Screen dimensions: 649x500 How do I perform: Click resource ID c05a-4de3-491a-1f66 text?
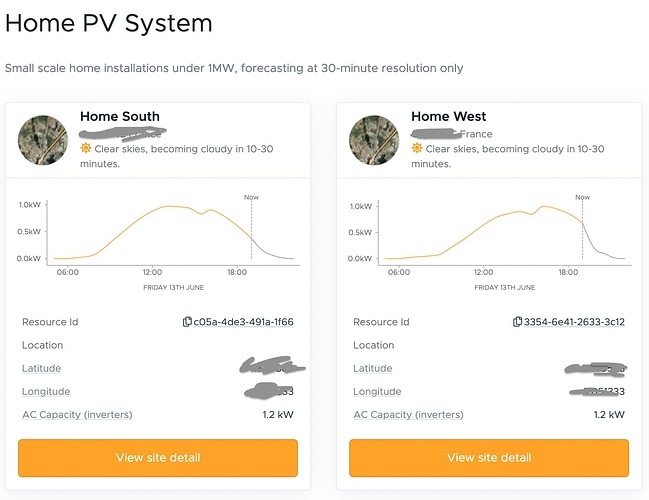tap(243, 322)
